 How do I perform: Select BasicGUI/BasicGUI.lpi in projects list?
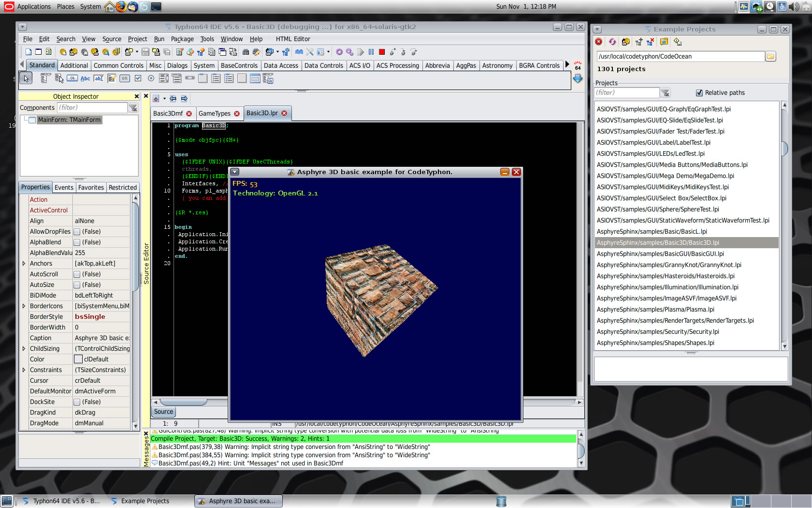(x=686, y=254)
